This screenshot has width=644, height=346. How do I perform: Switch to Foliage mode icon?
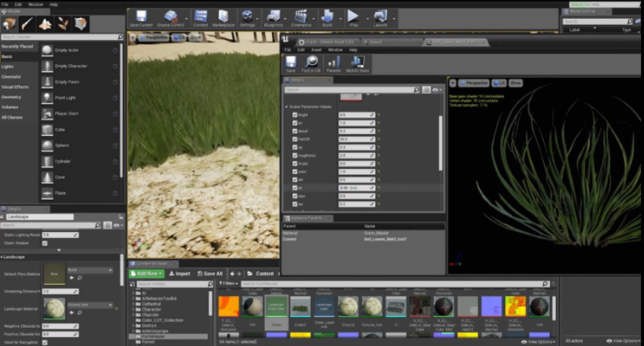(63, 24)
